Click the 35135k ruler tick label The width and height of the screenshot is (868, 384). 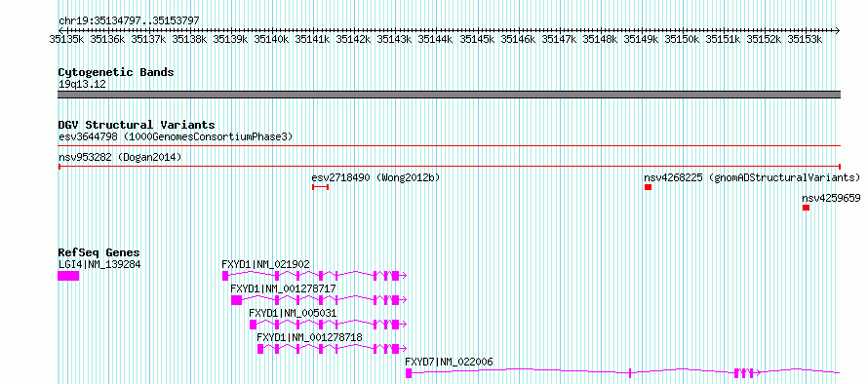66,39
